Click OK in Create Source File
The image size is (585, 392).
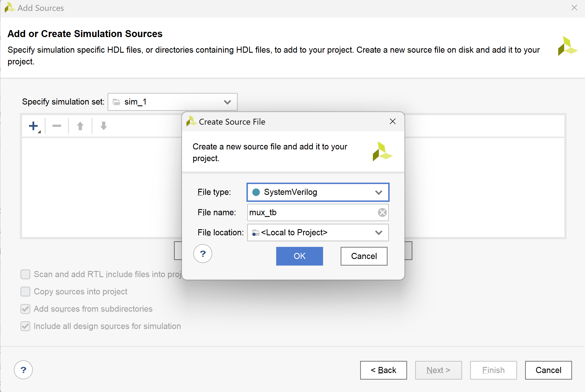click(299, 256)
